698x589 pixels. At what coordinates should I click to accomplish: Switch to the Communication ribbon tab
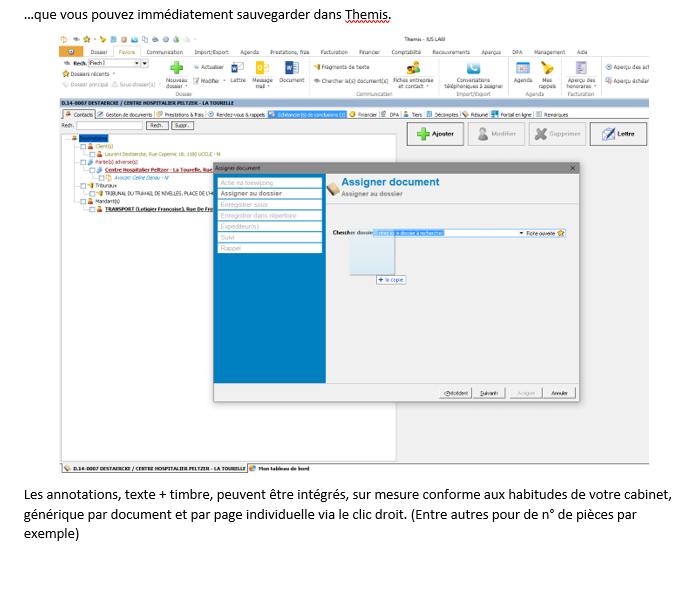click(x=165, y=52)
